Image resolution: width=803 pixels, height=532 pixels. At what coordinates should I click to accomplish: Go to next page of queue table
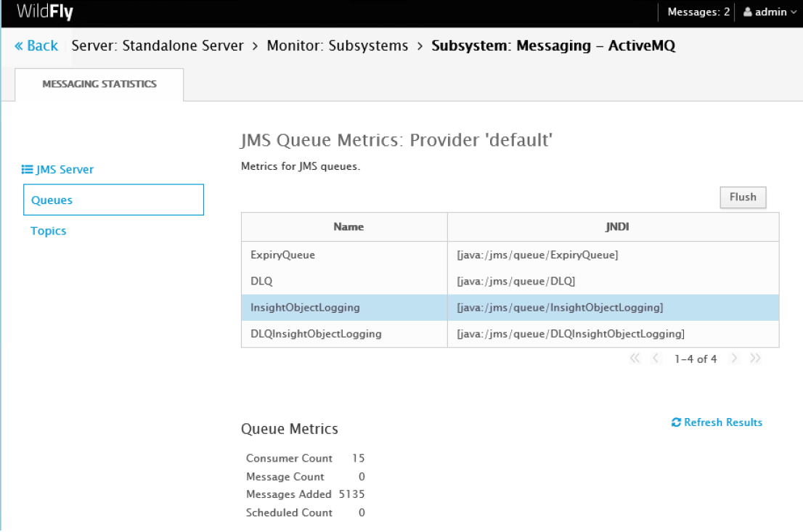734,359
